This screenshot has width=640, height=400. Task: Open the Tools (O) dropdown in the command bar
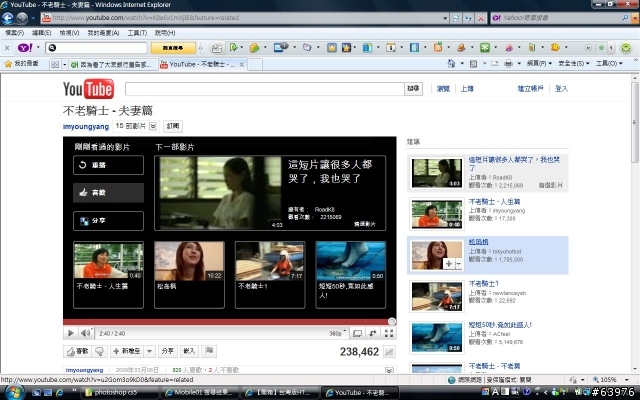click(x=609, y=63)
